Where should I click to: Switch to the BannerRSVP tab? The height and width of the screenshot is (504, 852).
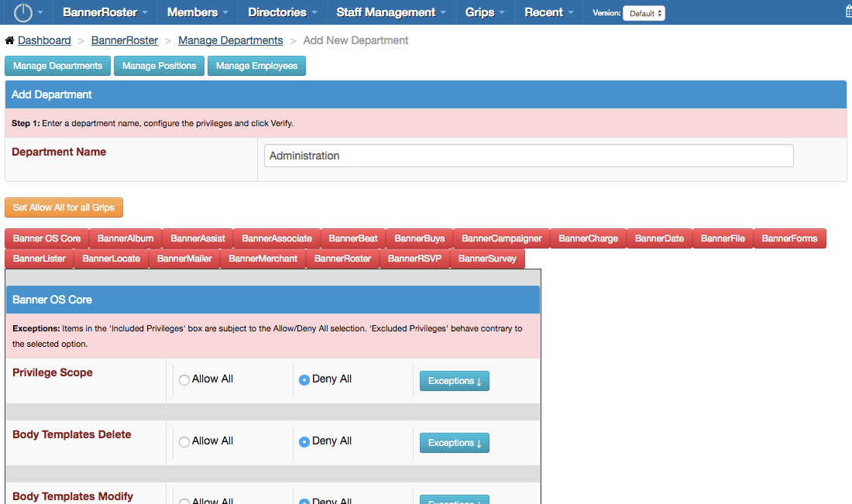click(x=414, y=259)
